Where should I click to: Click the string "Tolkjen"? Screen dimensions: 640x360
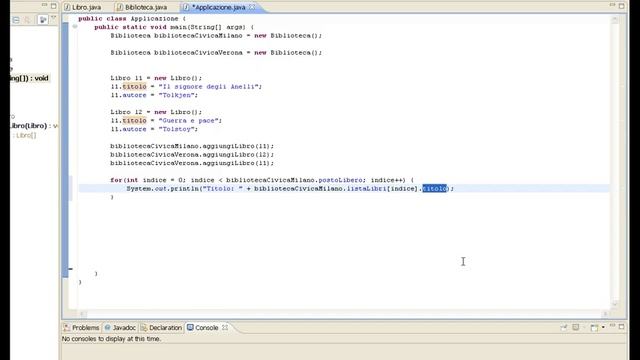pyautogui.click(x=176, y=95)
